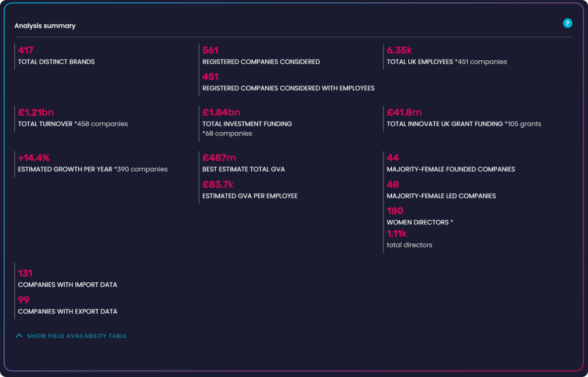
Task: Click the Total UK Employees label
Action: (420, 62)
